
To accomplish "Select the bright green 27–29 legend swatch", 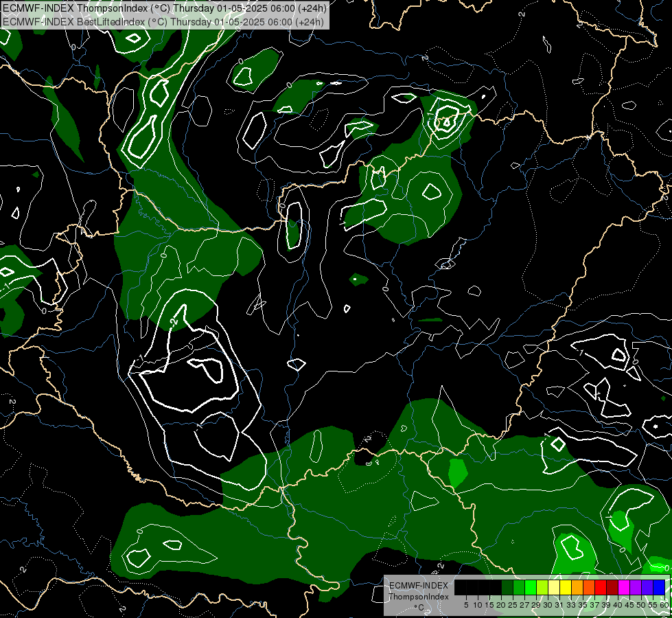I will tap(531, 587).
